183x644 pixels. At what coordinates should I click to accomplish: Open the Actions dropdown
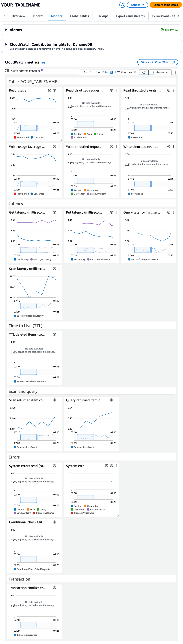pos(137,5)
